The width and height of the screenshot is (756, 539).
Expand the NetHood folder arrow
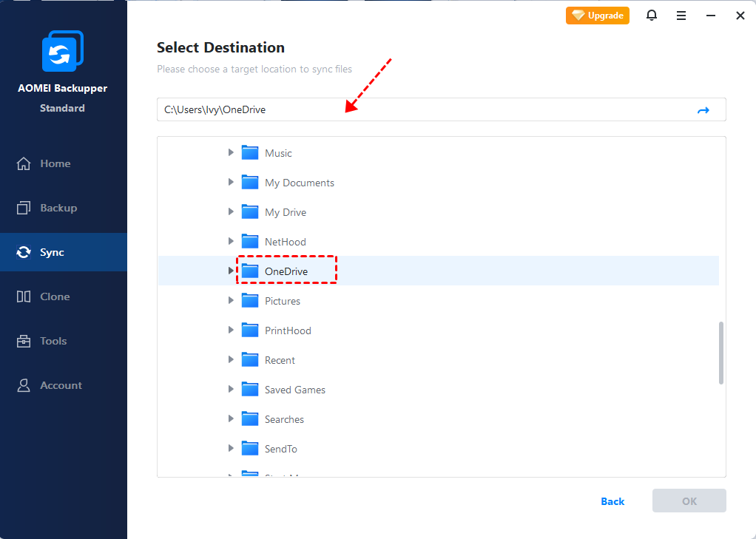pyautogui.click(x=231, y=242)
